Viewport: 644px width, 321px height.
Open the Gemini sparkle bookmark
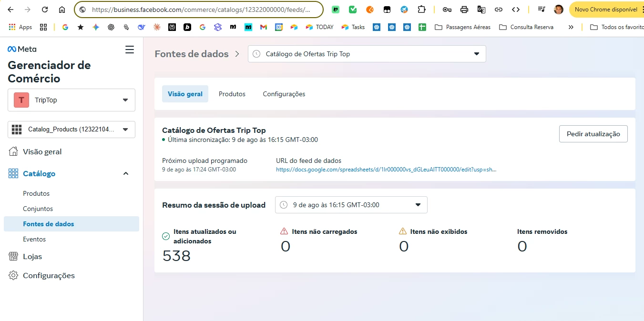(x=96, y=27)
